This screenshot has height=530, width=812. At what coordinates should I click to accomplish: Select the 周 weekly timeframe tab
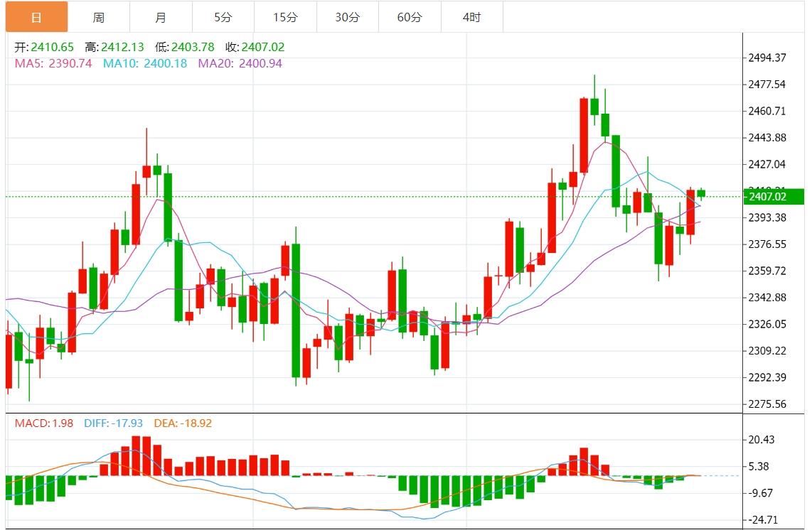coord(99,17)
